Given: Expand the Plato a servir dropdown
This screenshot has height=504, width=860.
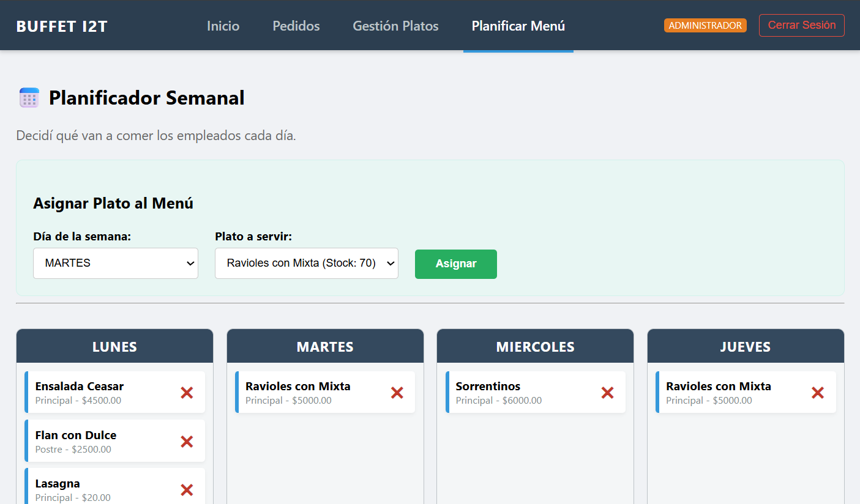Looking at the screenshot, I should 306,263.
